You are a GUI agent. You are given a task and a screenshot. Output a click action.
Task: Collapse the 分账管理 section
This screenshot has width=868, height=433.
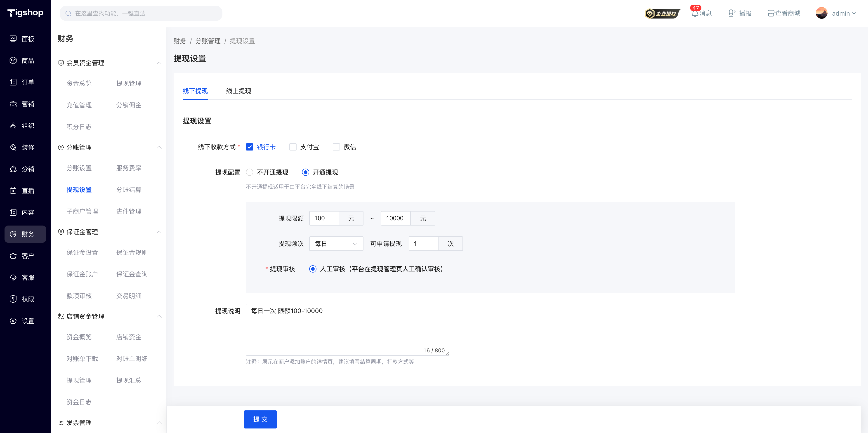click(159, 147)
